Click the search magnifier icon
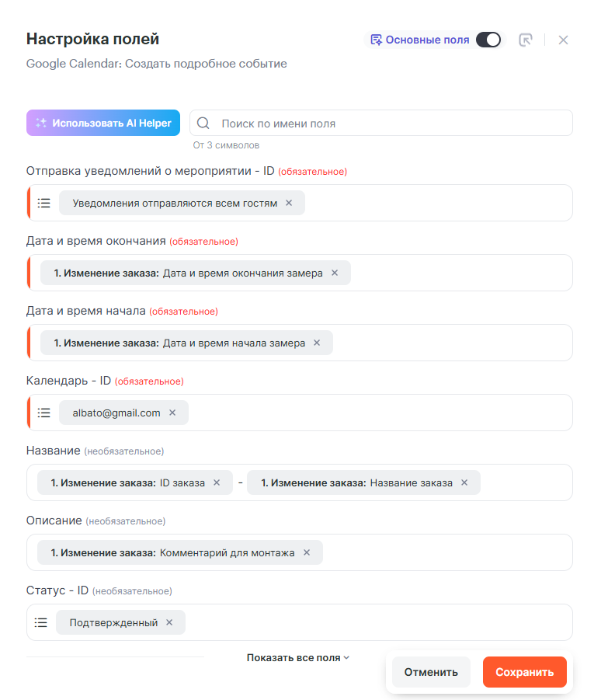The width and height of the screenshot is (601, 700). pyautogui.click(x=203, y=123)
